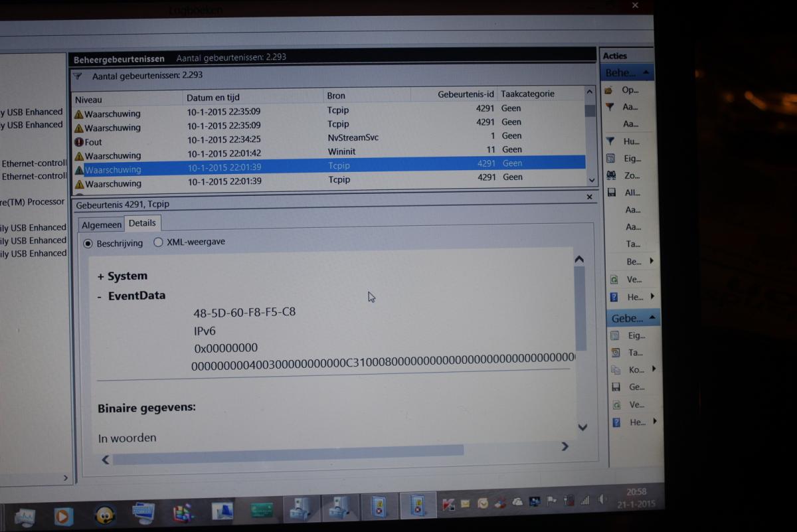
Task: Click refresh icon Ve... under Behe... section
Action: (614, 280)
